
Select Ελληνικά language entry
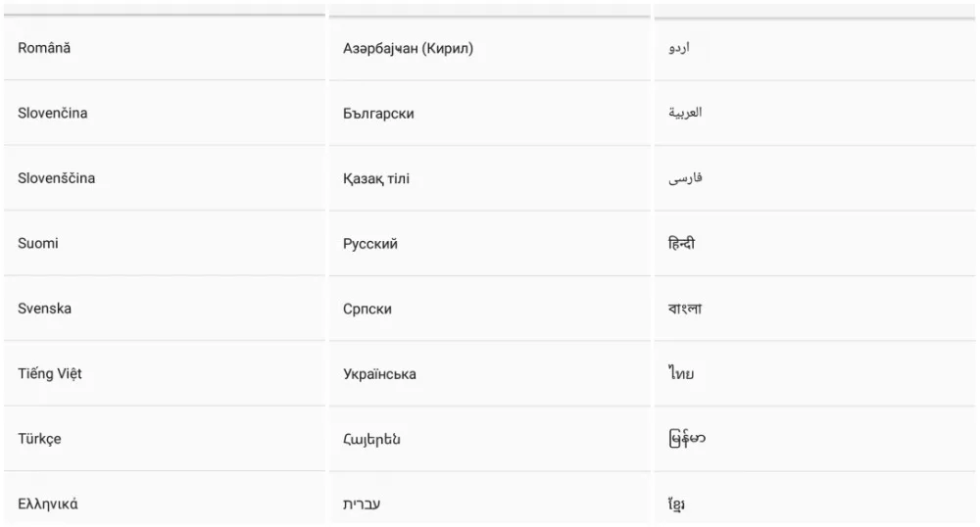(x=48, y=504)
